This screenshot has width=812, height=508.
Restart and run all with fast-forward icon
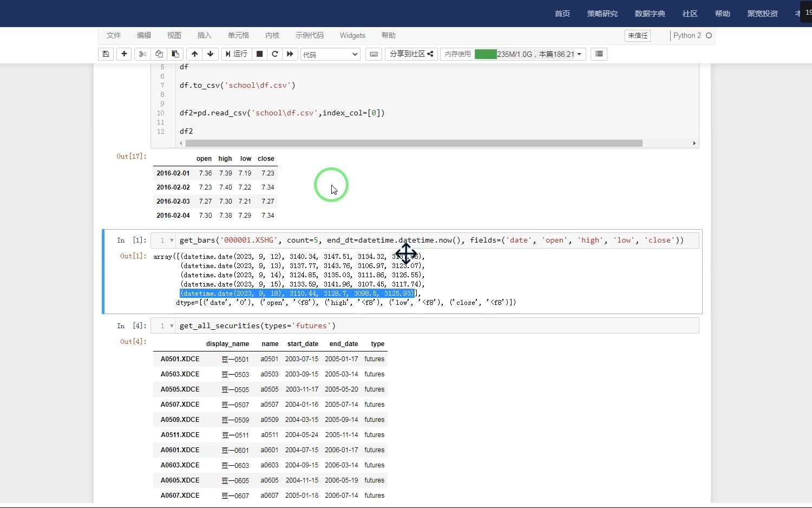click(290, 54)
